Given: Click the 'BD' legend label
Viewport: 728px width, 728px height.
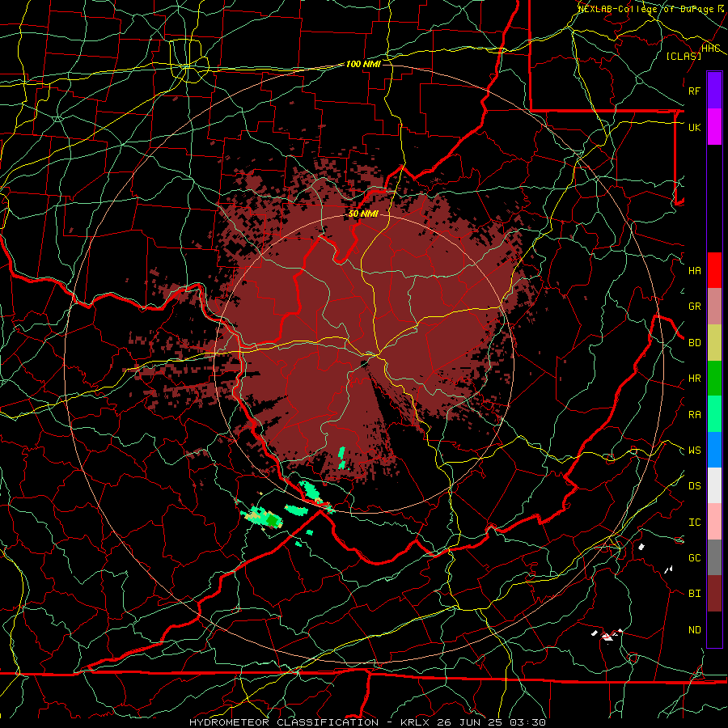Looking at the screenshot, I should 695,343.
